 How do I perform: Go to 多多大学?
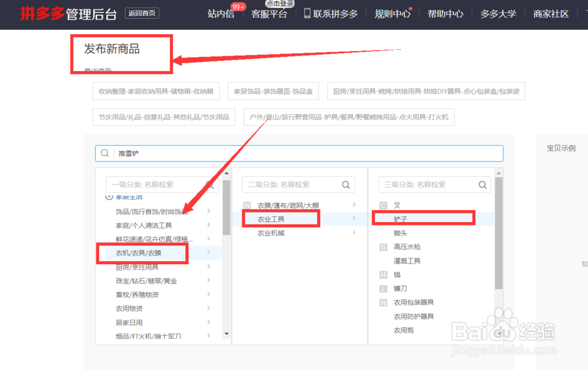coord(499,14)
